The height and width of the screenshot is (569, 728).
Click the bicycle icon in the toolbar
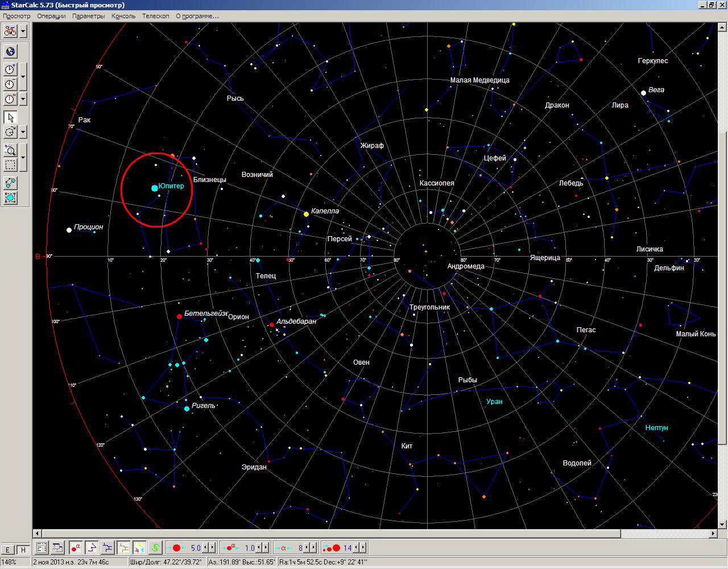point(10,31)
